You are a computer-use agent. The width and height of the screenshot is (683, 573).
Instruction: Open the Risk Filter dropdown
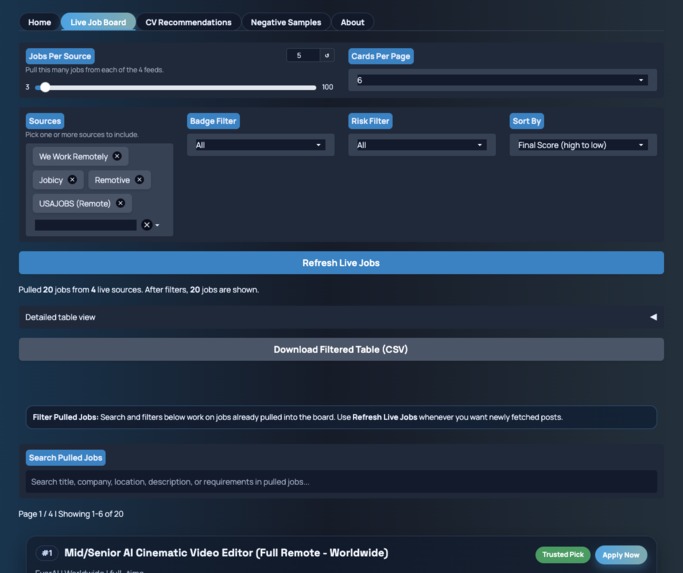point(421,145)
